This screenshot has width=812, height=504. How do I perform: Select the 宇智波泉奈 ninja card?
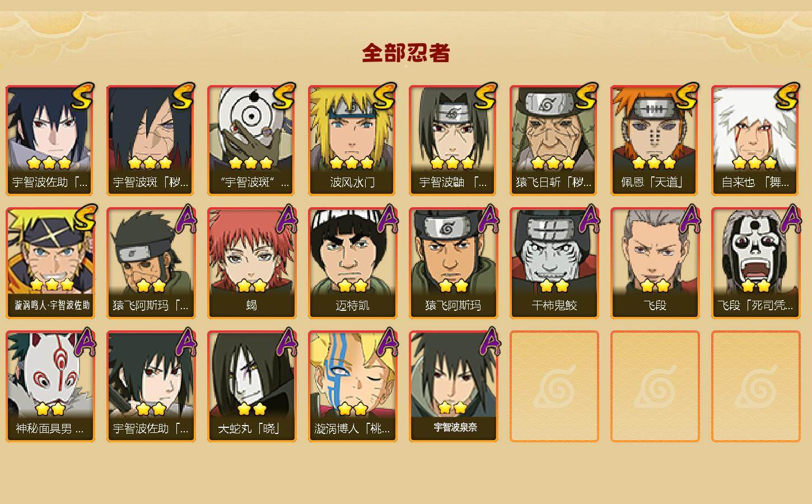coord(453,386)
